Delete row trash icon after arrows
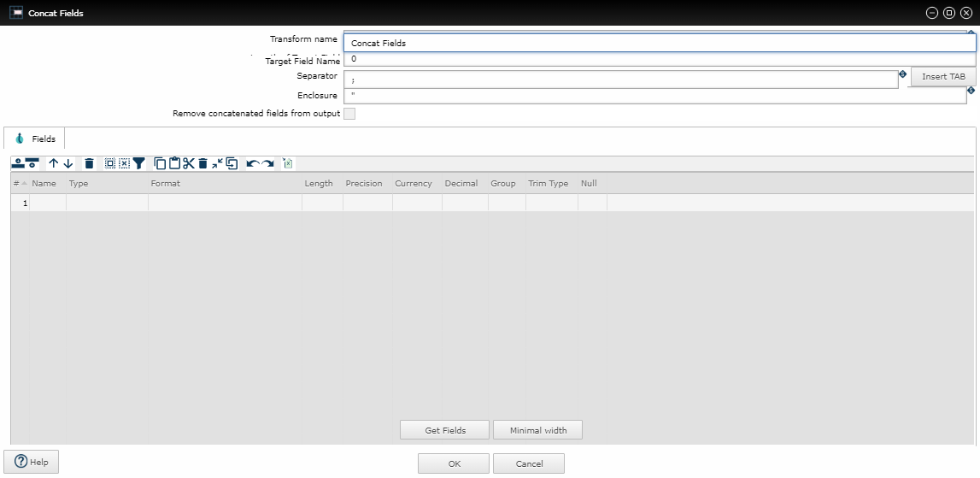980x478 pixels. pos(90,163)
